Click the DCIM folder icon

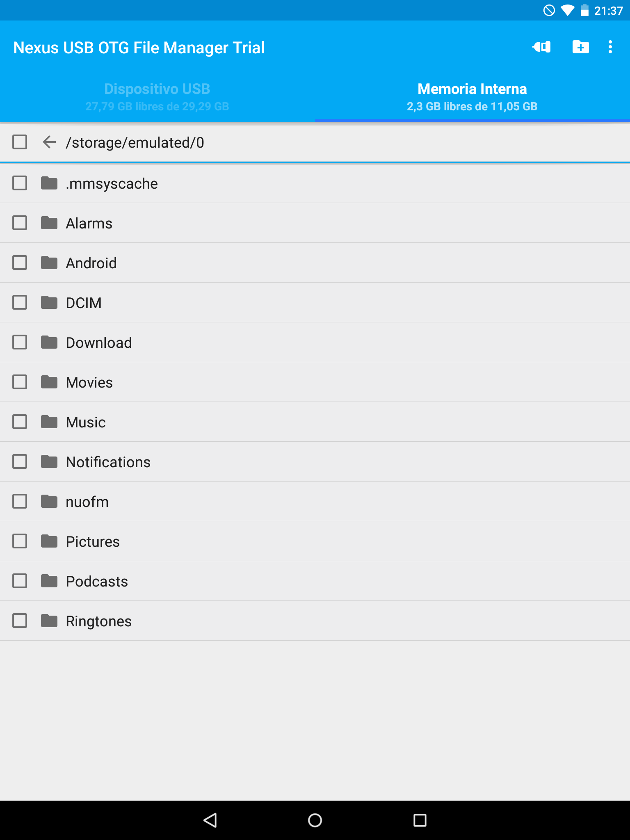[49, 303]
